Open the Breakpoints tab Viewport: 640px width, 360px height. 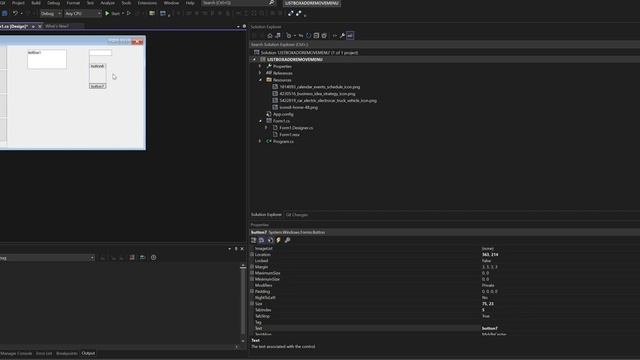point(67,353)
